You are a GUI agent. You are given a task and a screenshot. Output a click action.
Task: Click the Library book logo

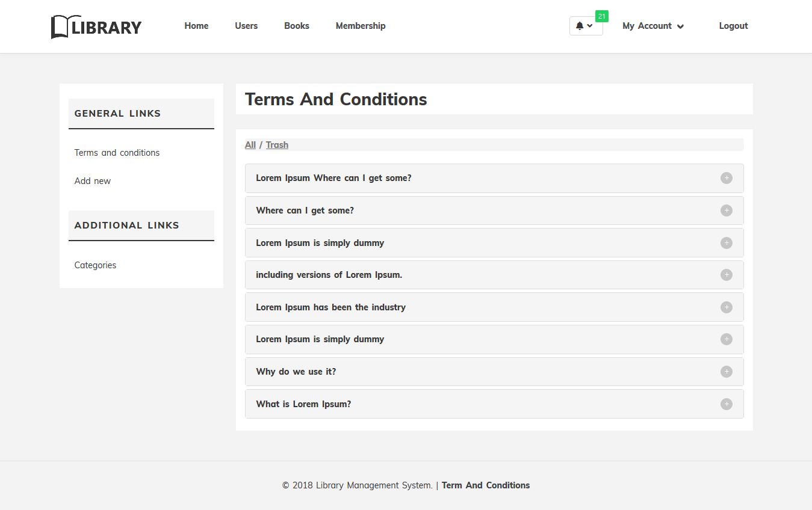click(x=96, y=26)
